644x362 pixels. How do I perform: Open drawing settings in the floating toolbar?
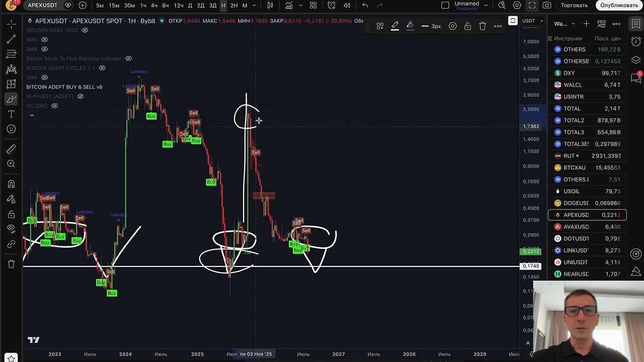coord(453,26)
